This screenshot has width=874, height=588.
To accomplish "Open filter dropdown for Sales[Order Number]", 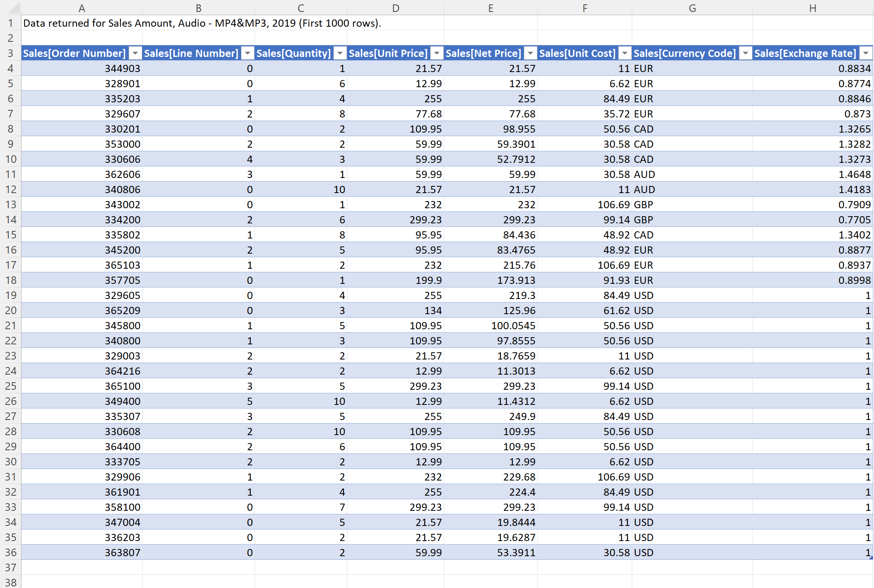I will [x=135, y=53].
